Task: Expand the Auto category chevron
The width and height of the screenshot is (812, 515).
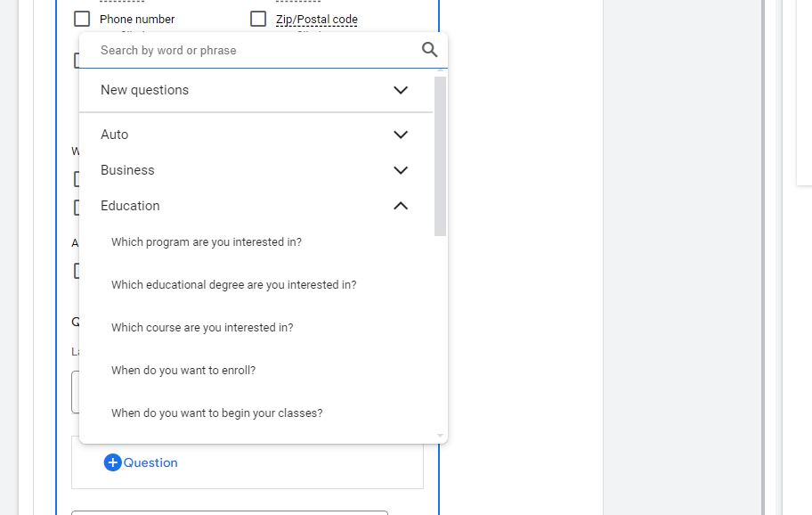Action: click(401, 135)
